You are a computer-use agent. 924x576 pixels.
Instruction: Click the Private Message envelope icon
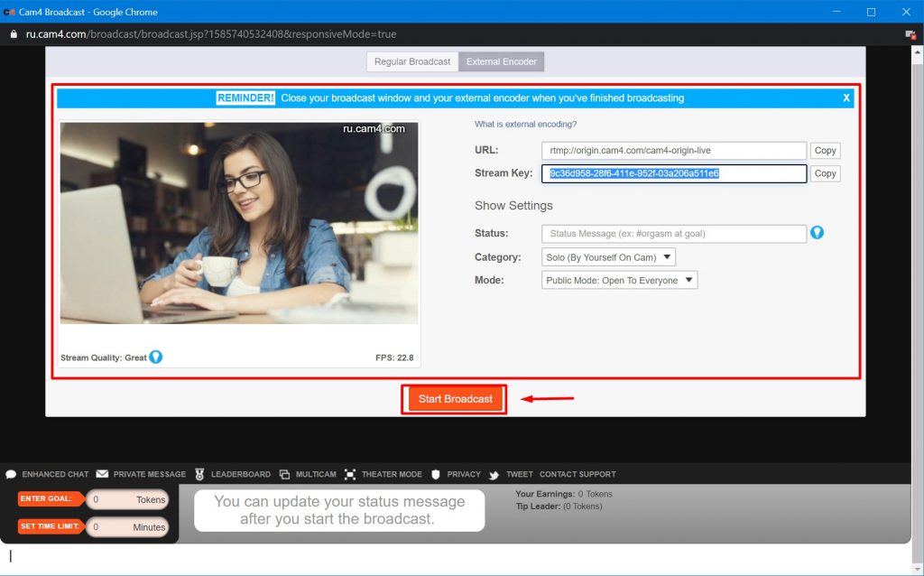(102, 474)
